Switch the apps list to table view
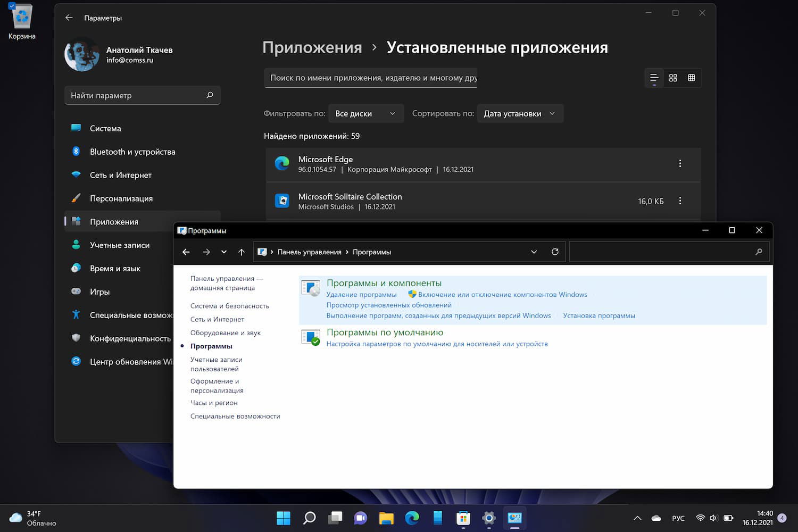The height and width of the screenshot is (532, 798). [692, 78]
